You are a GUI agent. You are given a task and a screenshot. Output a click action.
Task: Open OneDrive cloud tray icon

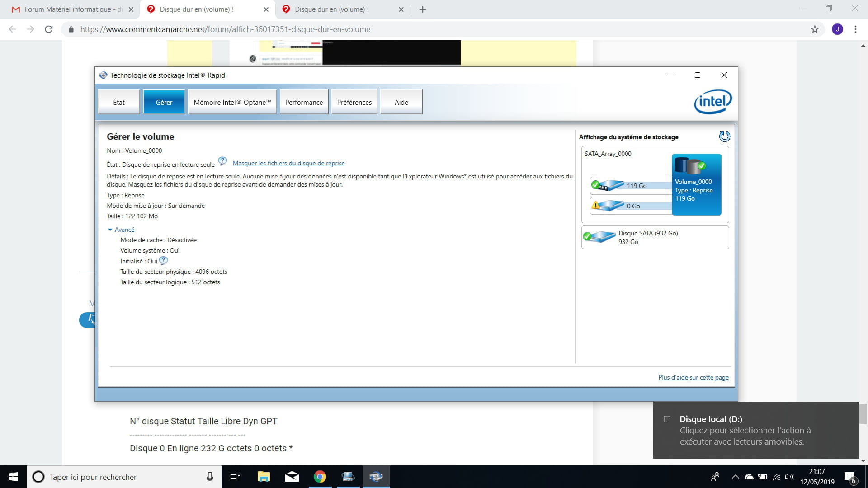click(749, 477)
